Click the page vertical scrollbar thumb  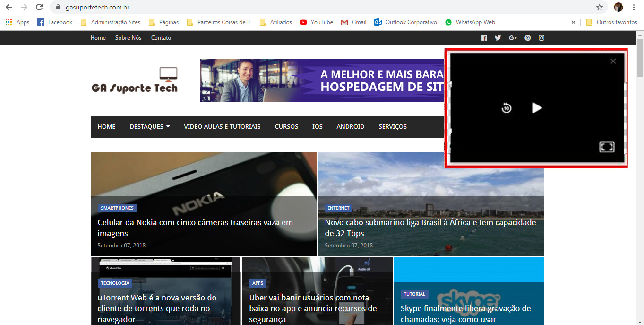(x=640, y=57)
